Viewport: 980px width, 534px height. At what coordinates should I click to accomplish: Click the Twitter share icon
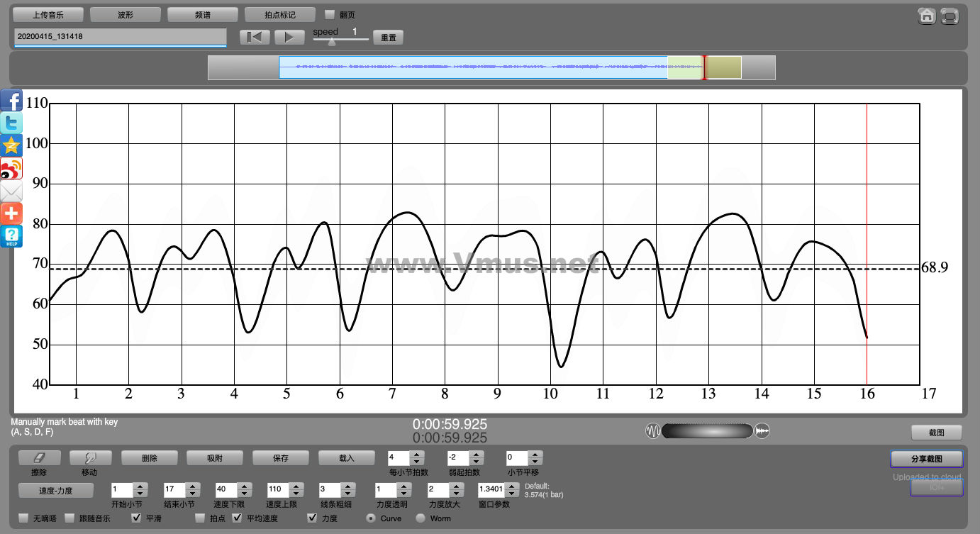pyautogui.click(x=11, y=123)
